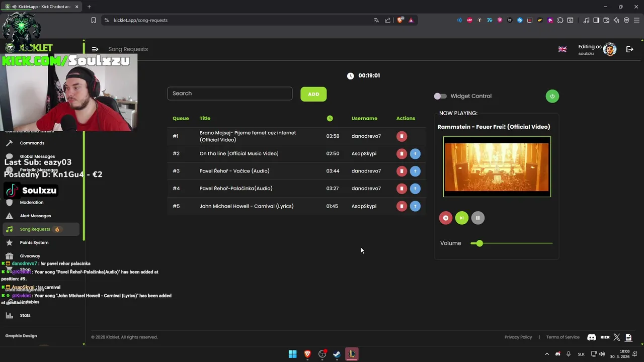
Task: Click the clock duration column header icon
Action: coord(330,119)
